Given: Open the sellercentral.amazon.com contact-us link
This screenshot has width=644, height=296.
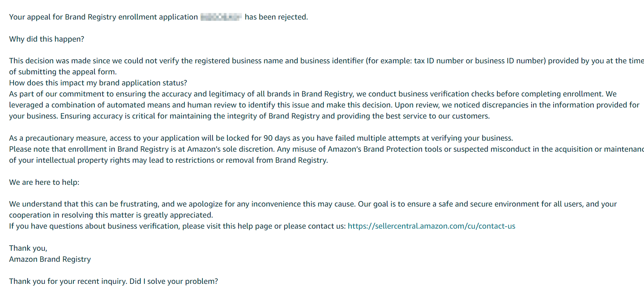Looking at the screenshot, I should click(432, 226).
